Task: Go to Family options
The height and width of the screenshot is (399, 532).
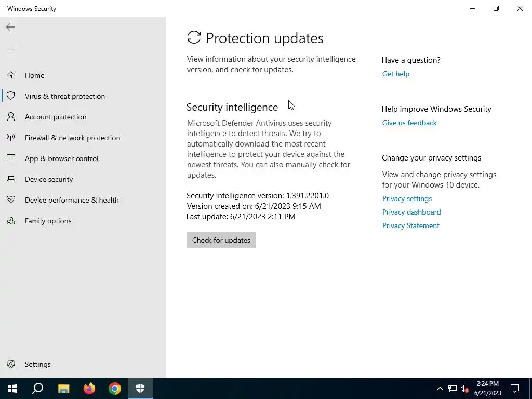Action: (48, 221)
